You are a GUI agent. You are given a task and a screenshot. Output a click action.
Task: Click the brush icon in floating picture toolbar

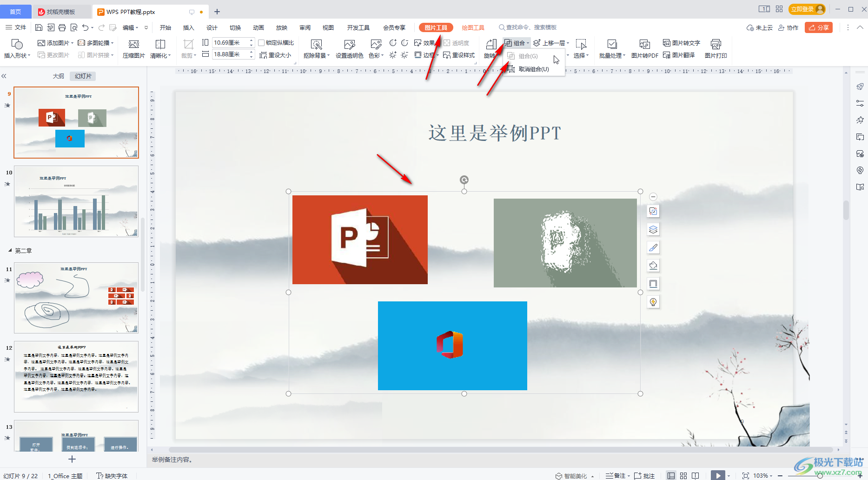pyautogui.click(x=653, y=247)
